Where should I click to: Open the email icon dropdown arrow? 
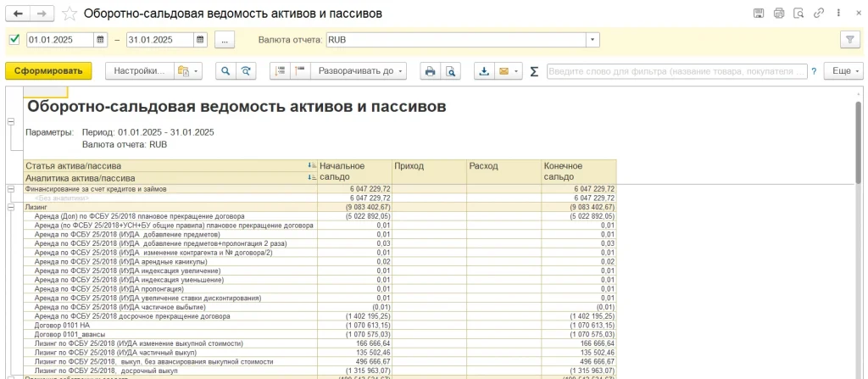point(517,71)
